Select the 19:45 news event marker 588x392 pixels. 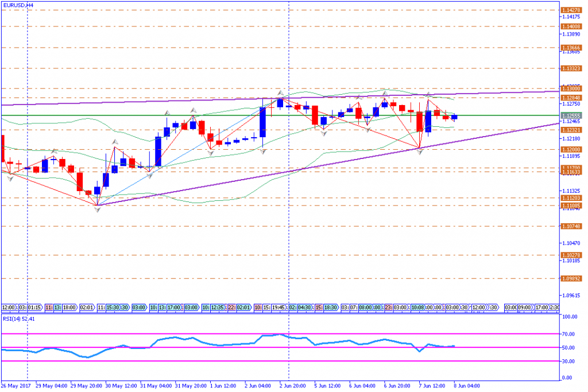tap(278, 308)
